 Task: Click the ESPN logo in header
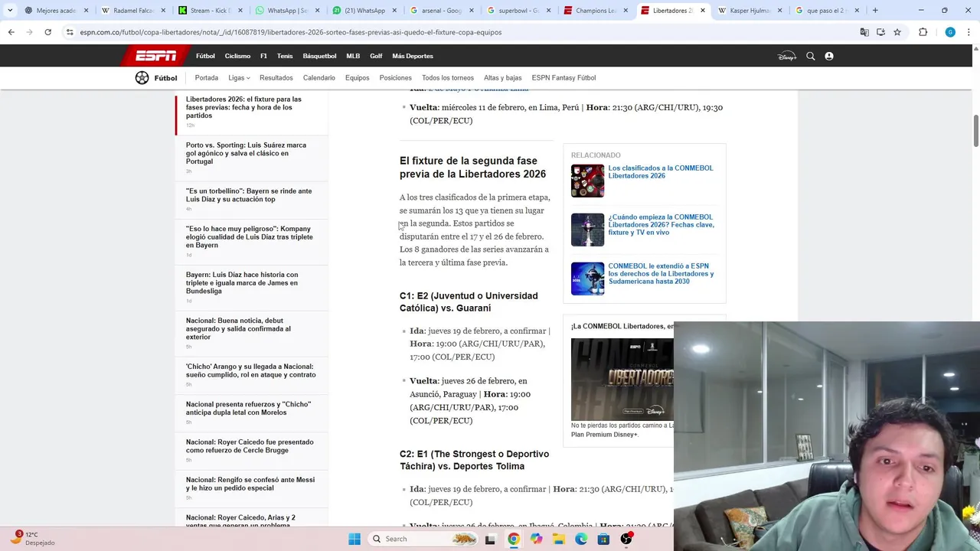155,56
